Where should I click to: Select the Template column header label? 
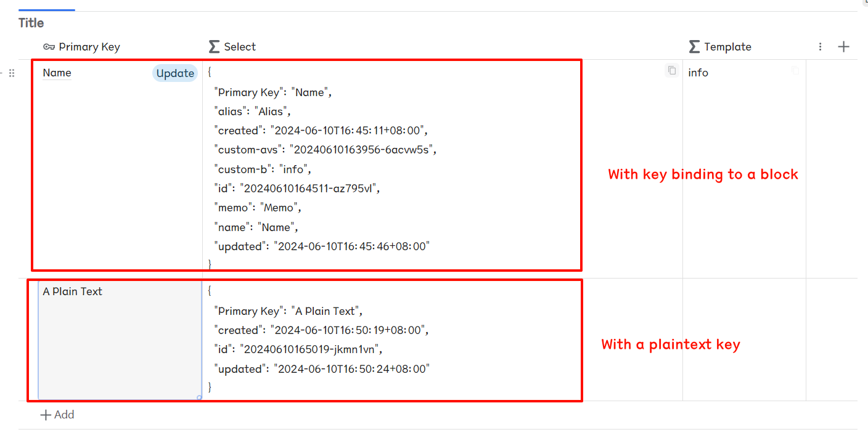tap(727, 47)
